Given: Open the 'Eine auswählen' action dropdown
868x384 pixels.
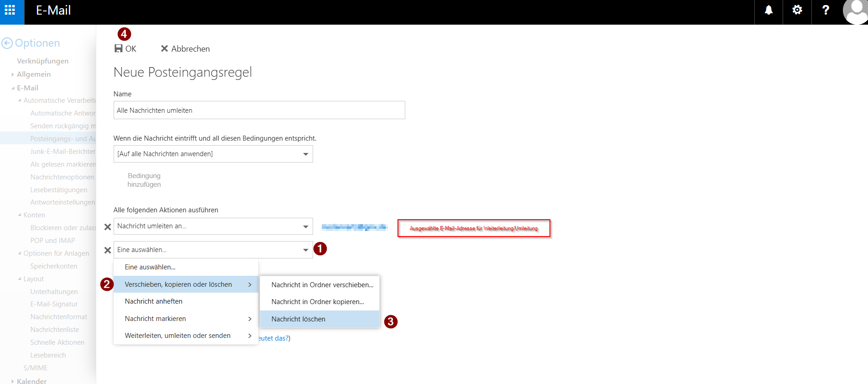Looking at the screenshot, I should click(213, 250).
